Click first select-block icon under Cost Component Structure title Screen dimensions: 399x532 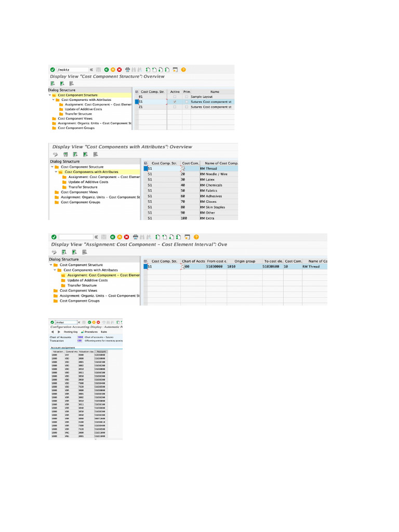[x=52, y=84]
